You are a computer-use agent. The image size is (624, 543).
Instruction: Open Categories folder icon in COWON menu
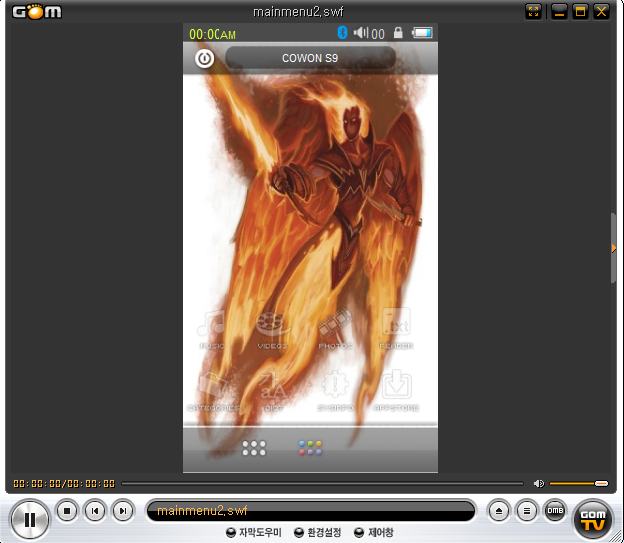pyautogui.click(x=213, y=391)
